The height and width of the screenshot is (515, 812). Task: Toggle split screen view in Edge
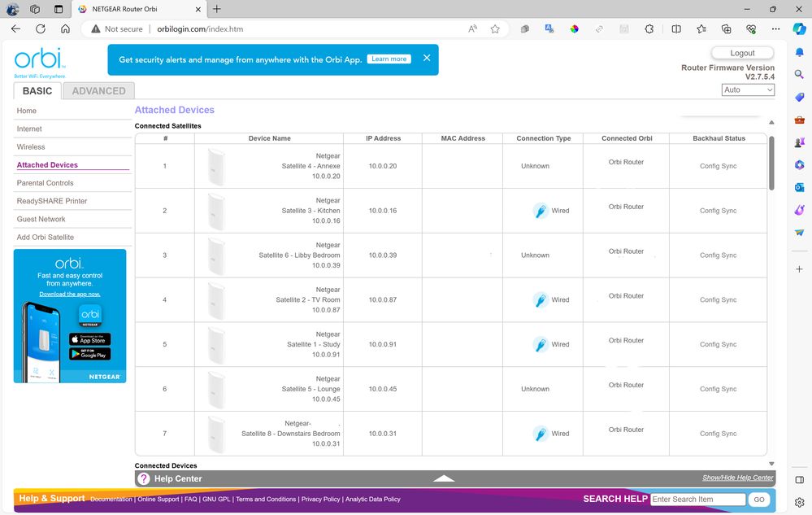tap(676, 28)
